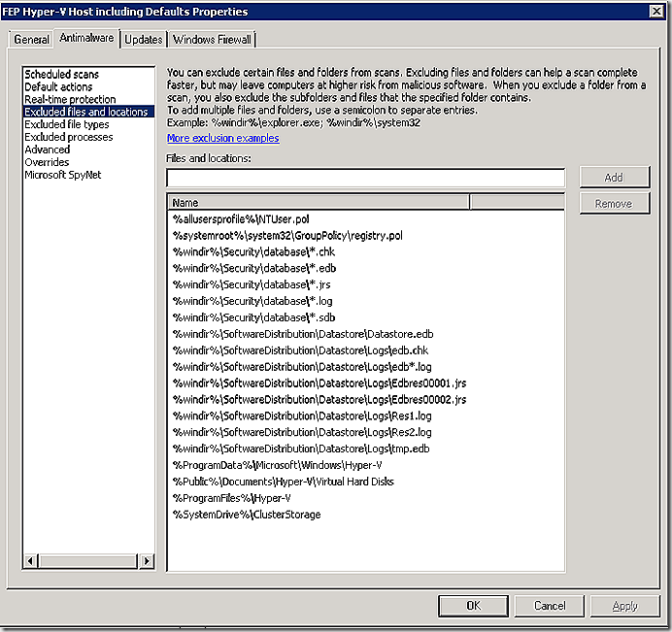672x632 pixels.
Task: Select Excluded files and locations item
Action: point(88,112)
